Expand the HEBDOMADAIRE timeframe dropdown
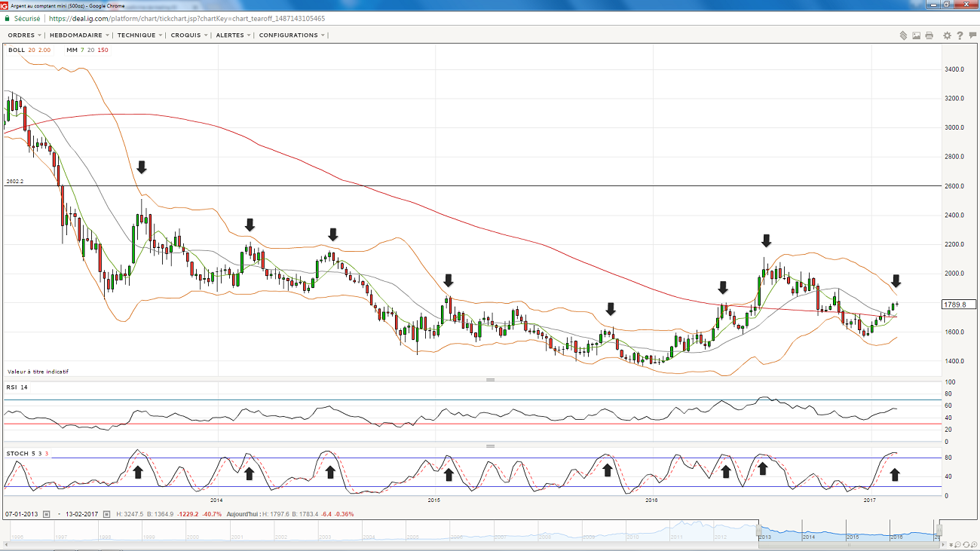 [79, 35]
